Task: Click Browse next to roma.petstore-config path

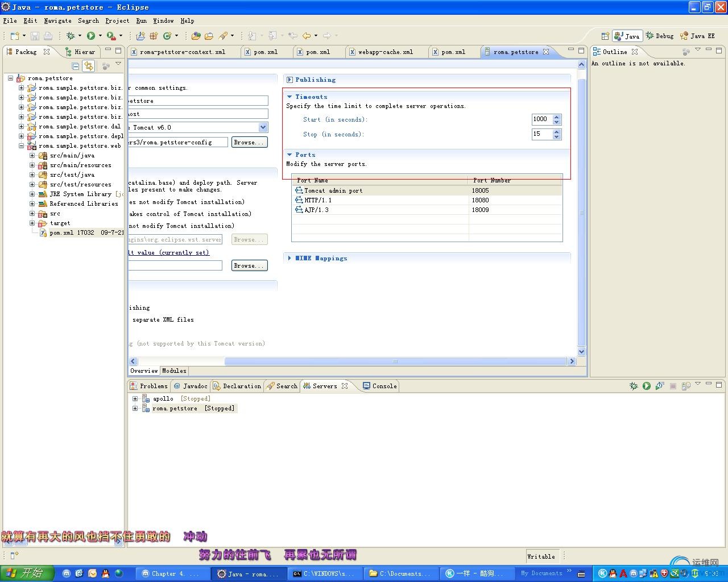Action: (249, 142)
